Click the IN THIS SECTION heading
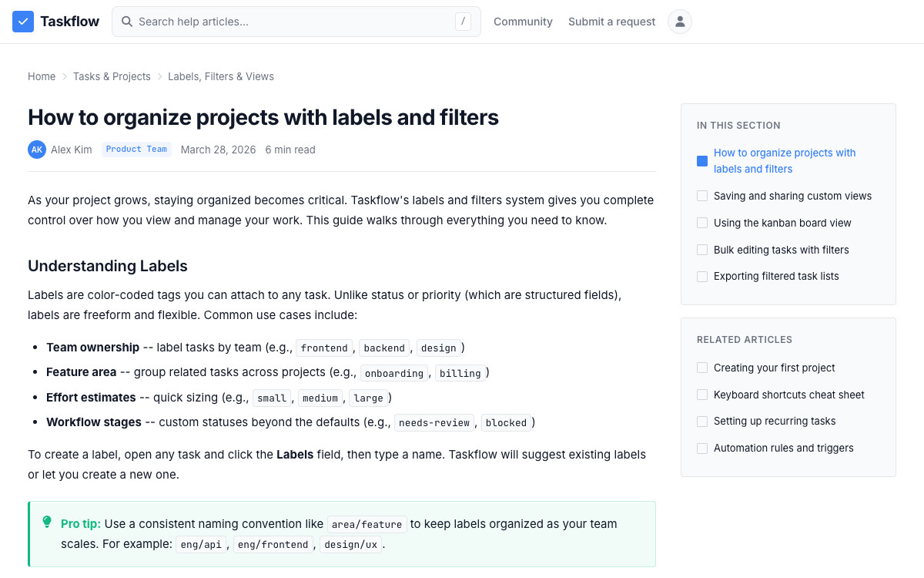 (738, 126)
